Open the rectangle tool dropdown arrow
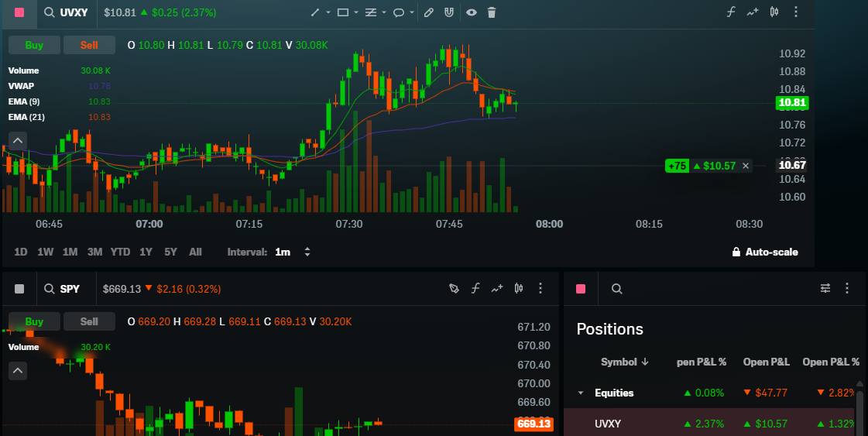 click(356, 12)
